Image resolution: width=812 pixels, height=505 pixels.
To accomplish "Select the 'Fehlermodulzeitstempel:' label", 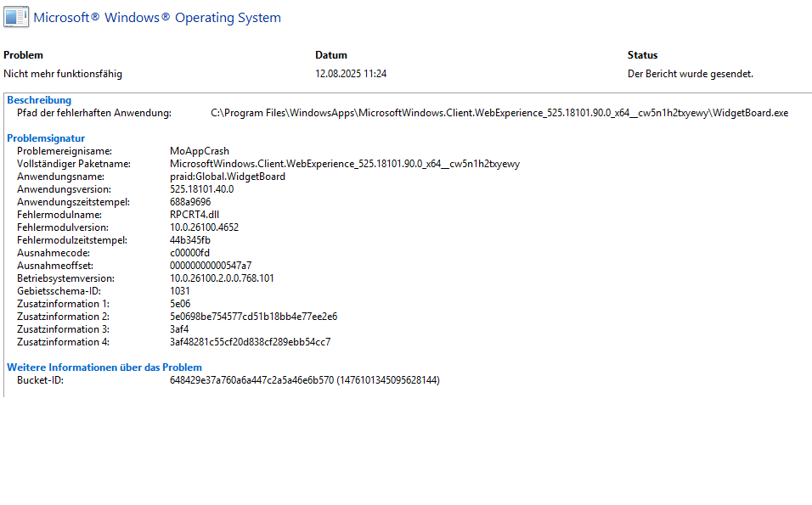I will [x=72, y=240].
